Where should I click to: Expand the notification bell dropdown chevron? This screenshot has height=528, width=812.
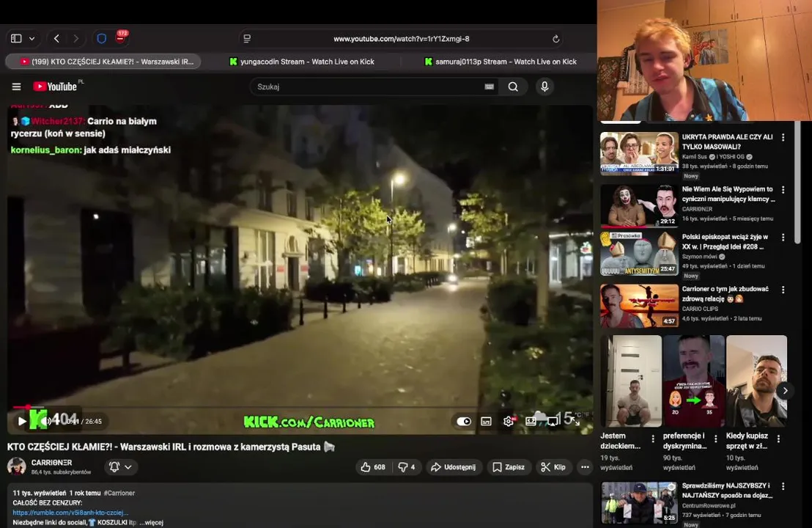[128, 467]
